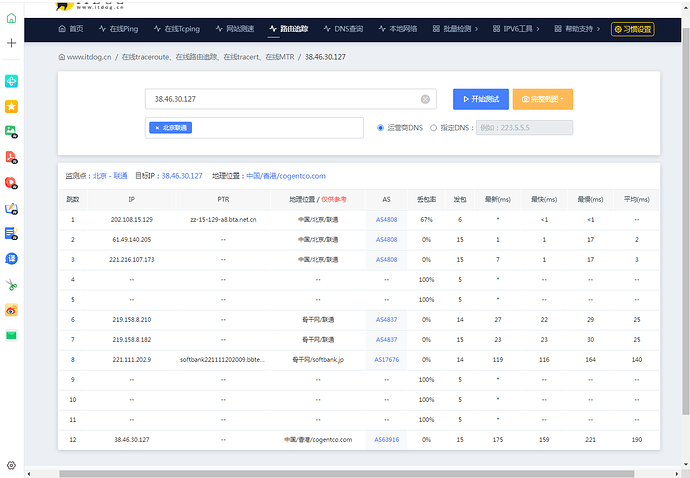690x478 pixels.
Task: Expand the 完整截图 dropdown button
Action: pyautogui.click(x=543, y=99)
